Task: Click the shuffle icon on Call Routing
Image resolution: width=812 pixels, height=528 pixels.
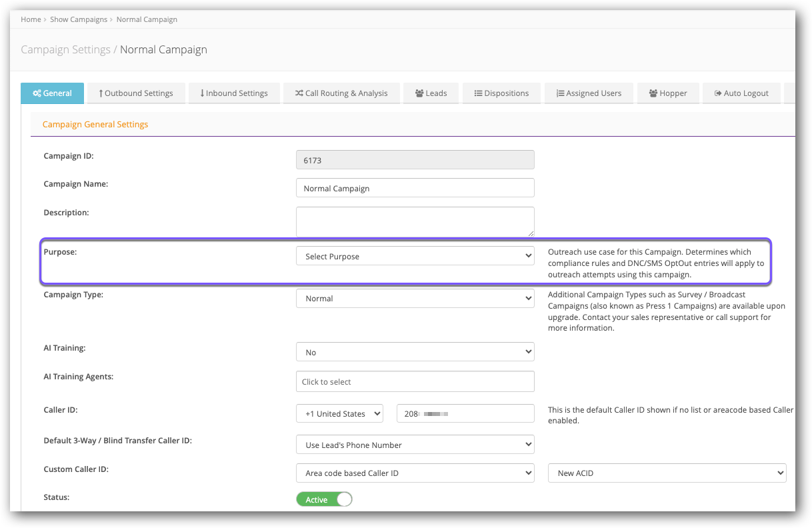Action: click(x=299, y=93)
